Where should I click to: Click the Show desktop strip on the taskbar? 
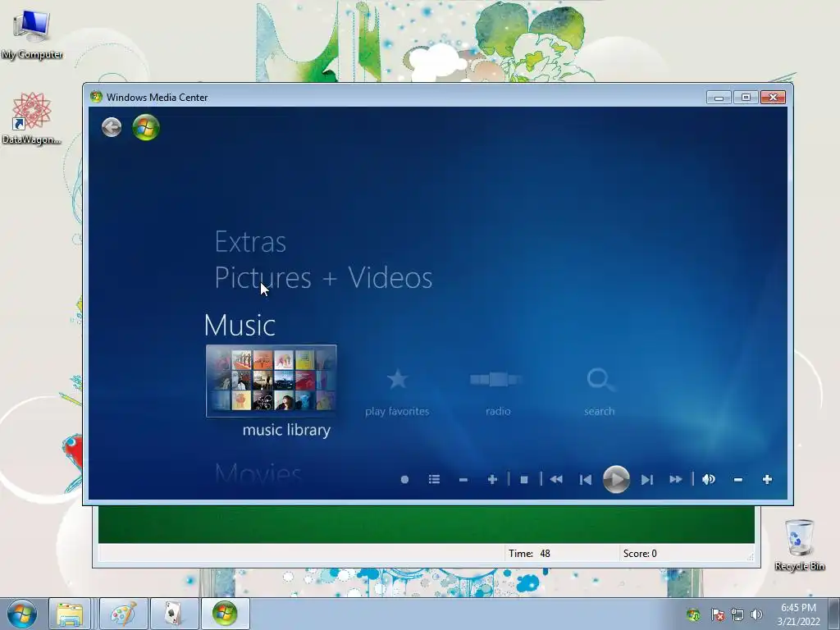pos(835,614)
